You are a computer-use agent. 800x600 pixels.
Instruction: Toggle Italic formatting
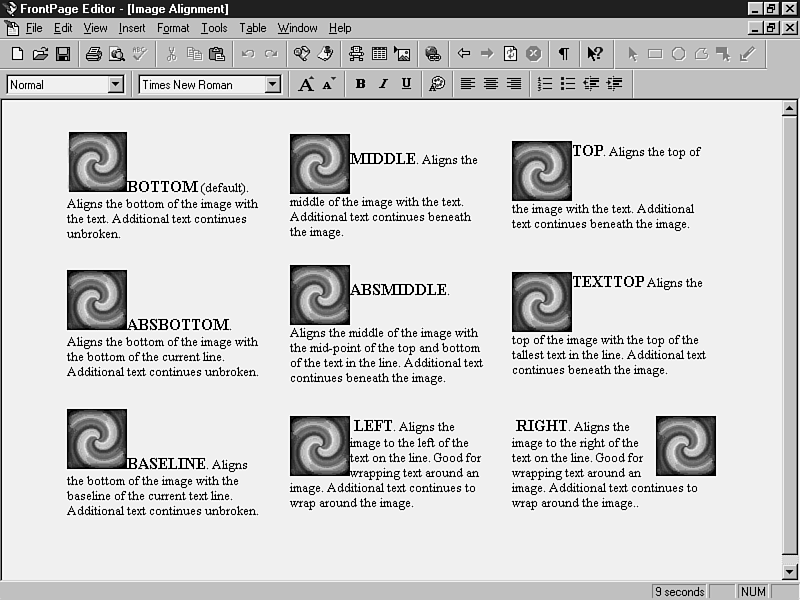tap(383, 84)
